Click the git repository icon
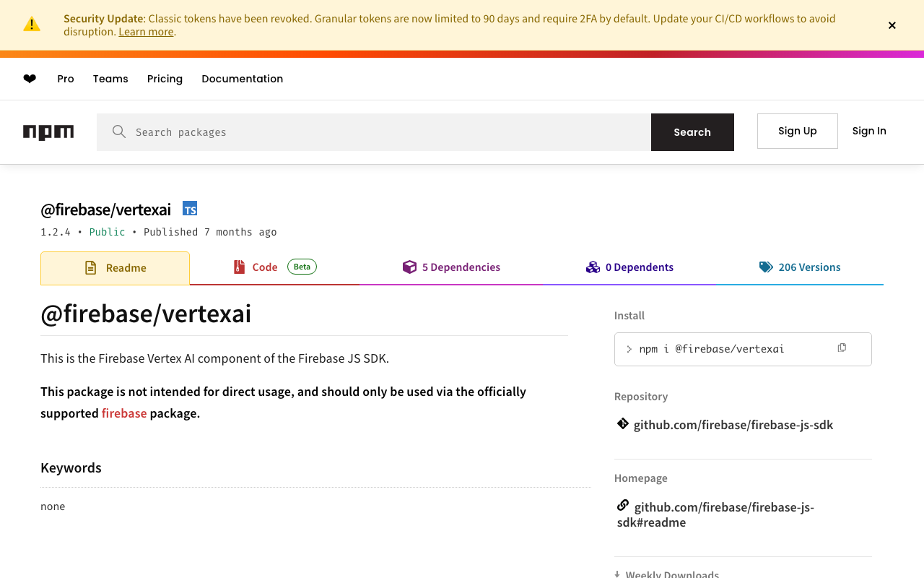Image resolution: width=924 pixels, height=578 pixels. [622, 424]
